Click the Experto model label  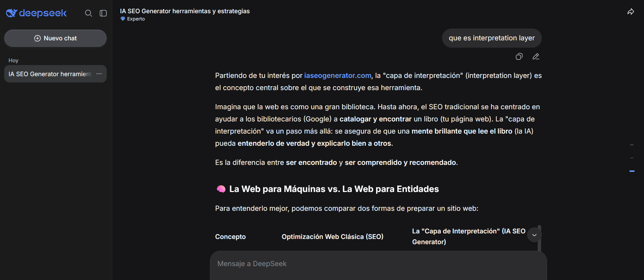point(136,19)
